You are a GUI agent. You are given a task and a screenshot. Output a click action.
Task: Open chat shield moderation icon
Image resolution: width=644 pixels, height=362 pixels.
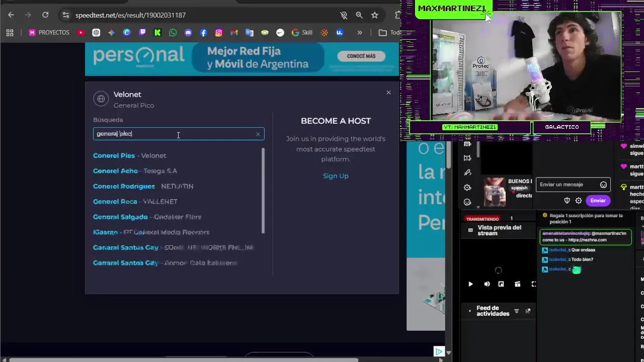[x=567, y=201]
